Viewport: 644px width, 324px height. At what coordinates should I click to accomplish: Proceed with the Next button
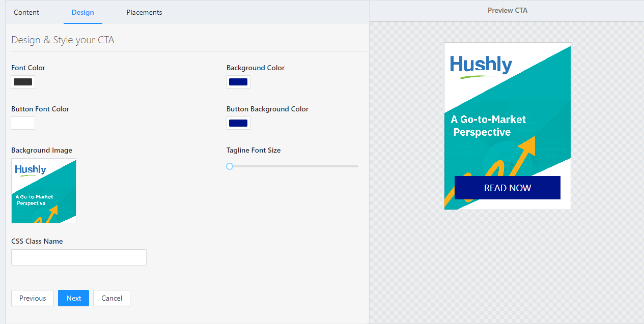[73, 298]
